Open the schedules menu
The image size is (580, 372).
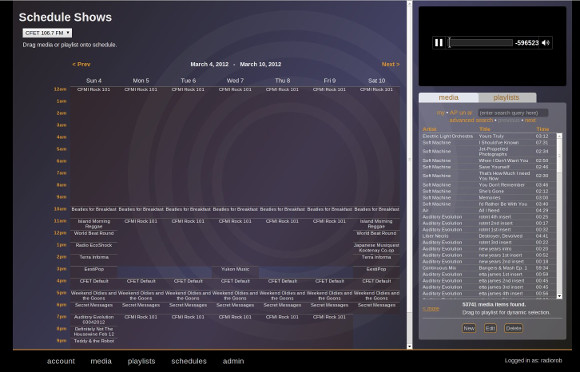[189, 361]
